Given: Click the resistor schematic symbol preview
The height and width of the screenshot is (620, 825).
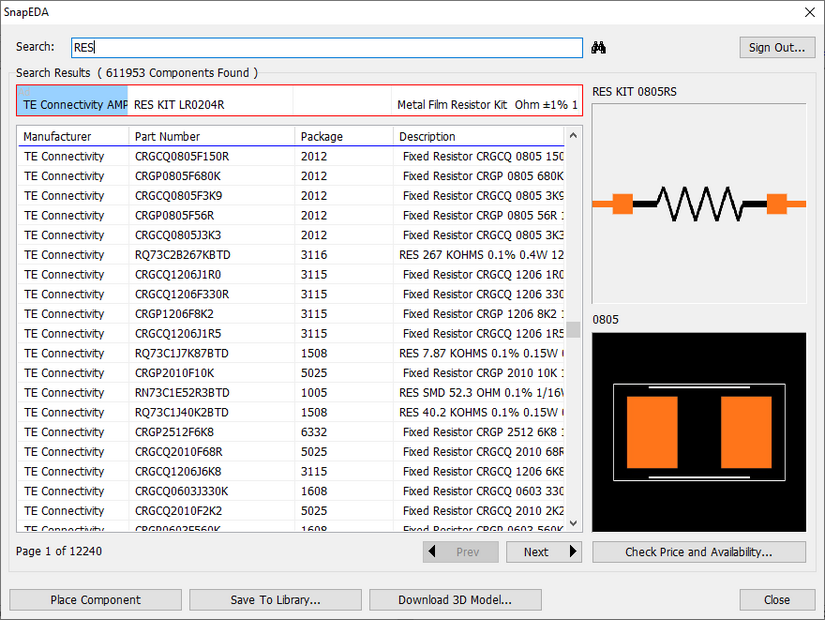Looking at the screenshot, I should point(699,203).
